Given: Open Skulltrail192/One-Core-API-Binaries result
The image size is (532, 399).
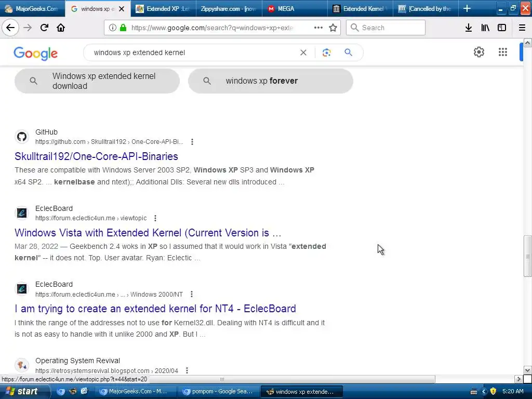Looking at the screenshot, I should click(96, 156).
